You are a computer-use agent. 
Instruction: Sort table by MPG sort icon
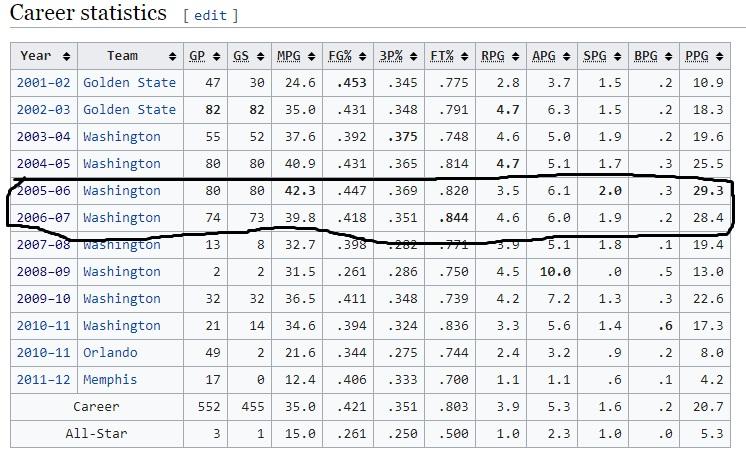point(312,57)
